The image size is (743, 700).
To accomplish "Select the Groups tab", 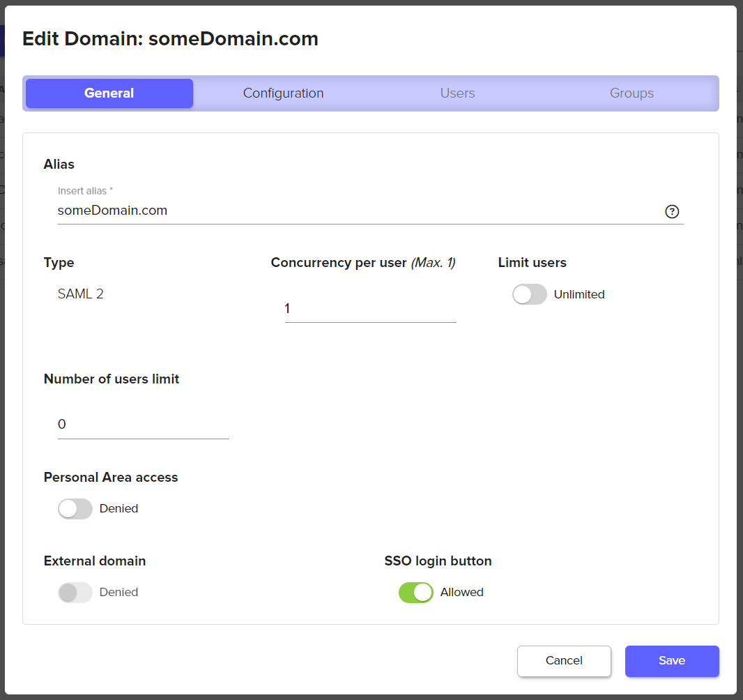I will (x=631, y=93).
